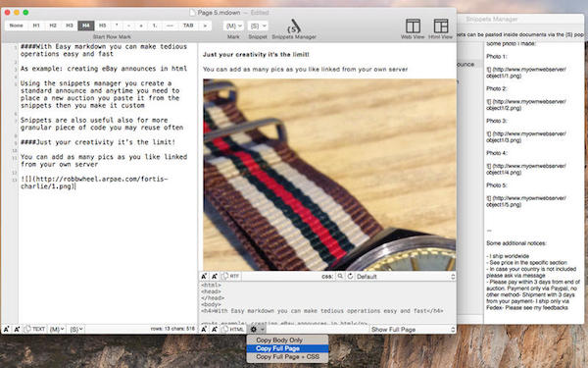The image size is (588, 368).
Task: Open the (M) dropdown in editor bottom bar
Action: pos(57,329)
